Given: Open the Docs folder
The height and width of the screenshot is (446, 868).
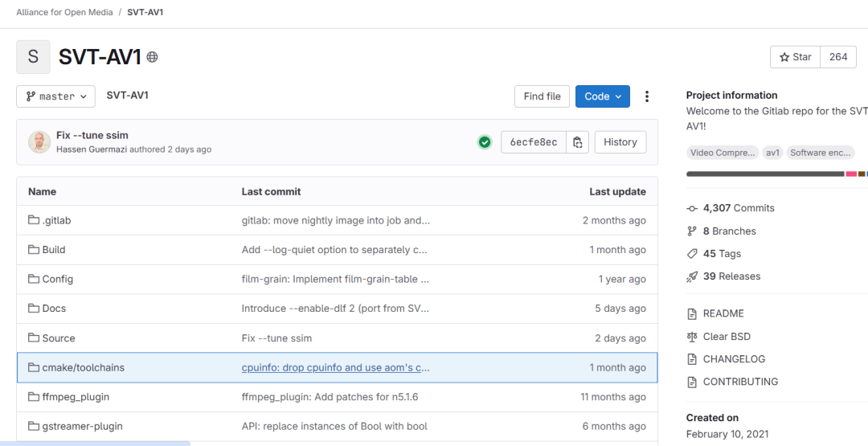Looking at the screenshot, I should [x=54, y=309].
